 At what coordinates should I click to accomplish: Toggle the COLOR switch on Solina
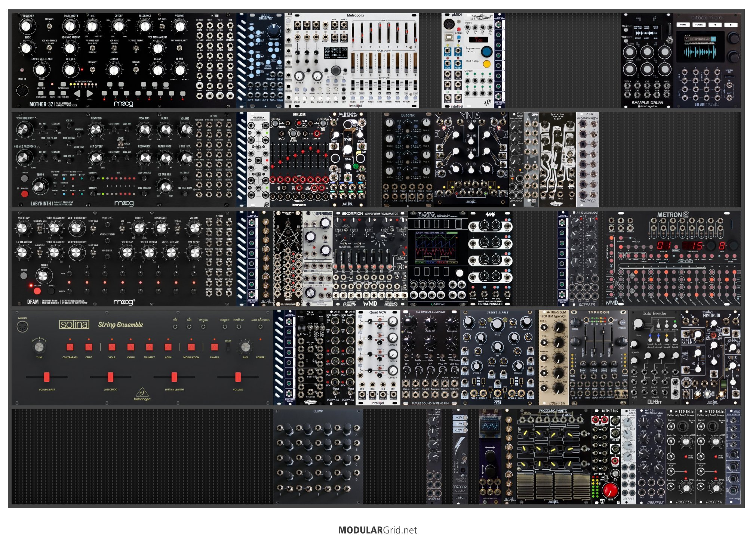pos(228,347)
